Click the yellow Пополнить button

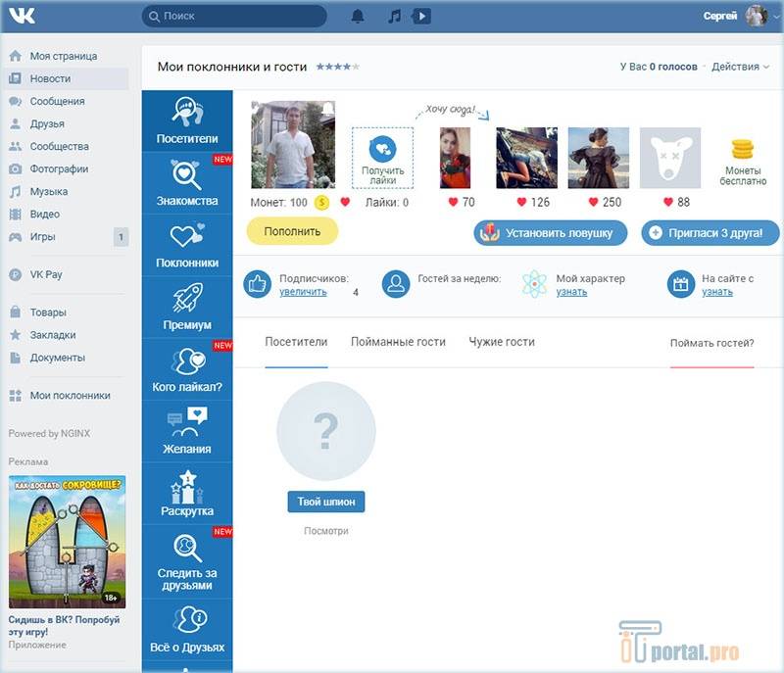pyautogui.click(x=292, y=232)
